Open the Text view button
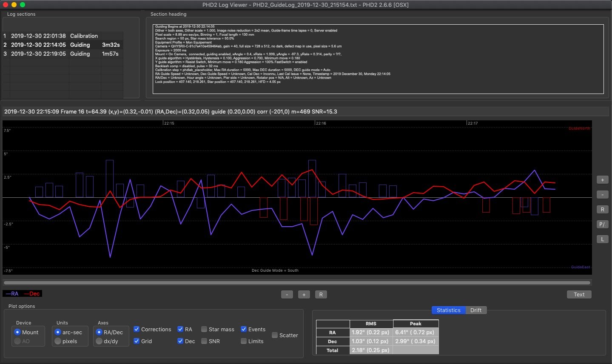The height and width of the screenshot is (364, 612). [579, 294]
